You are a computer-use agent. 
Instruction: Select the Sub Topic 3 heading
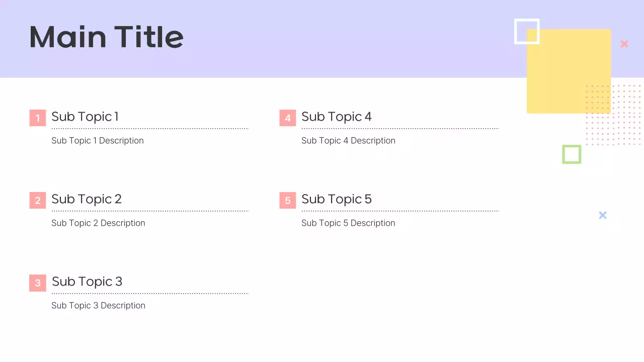87,282
